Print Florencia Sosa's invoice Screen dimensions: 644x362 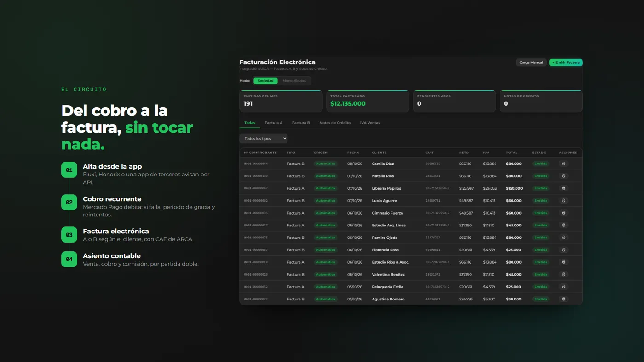(x=563, y=250)
